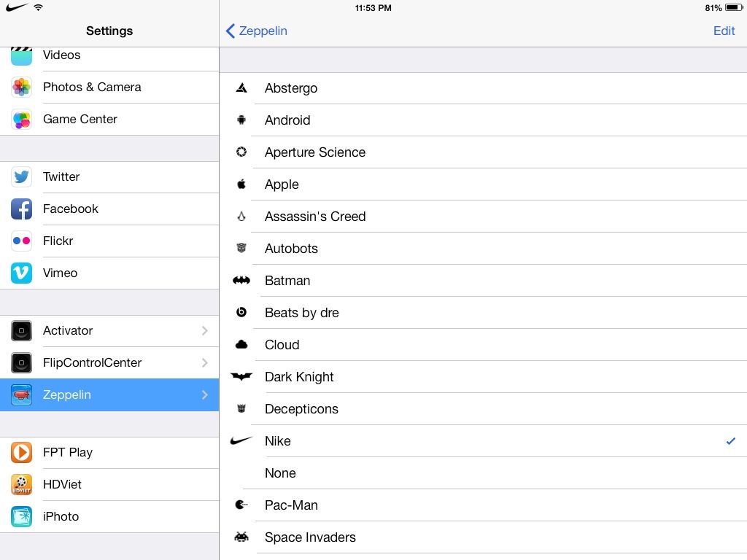747x560 pixels.
Task: Click the Game Center bubbles icon
Action: pos(21,119)
